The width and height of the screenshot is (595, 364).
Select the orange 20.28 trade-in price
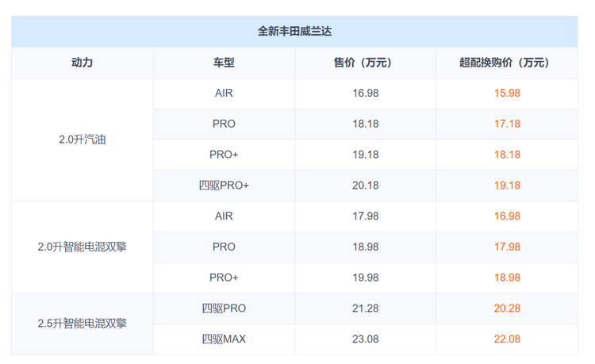506,308
